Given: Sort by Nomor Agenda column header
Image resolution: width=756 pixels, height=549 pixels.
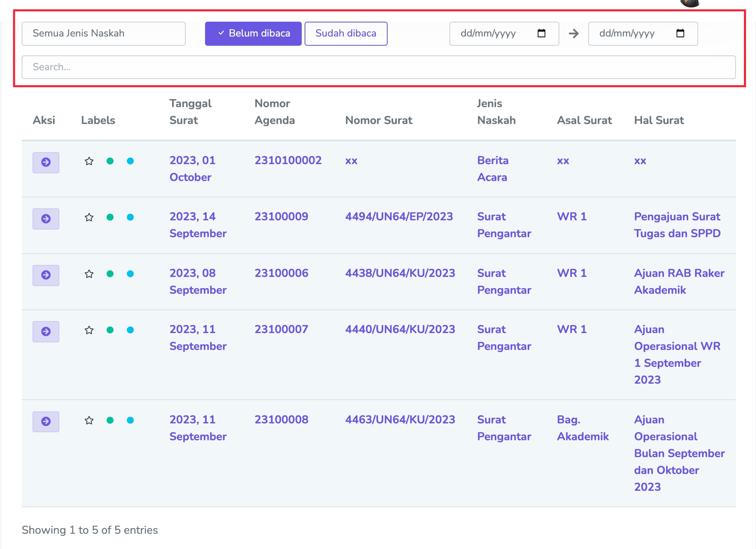Looking at the screenshot, I should point(274,112).
